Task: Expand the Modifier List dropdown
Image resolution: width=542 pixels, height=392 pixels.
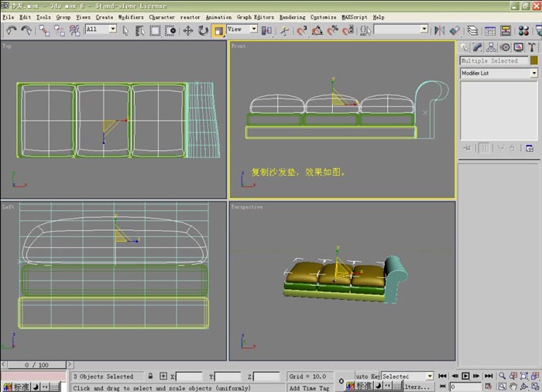Action: 534,73
